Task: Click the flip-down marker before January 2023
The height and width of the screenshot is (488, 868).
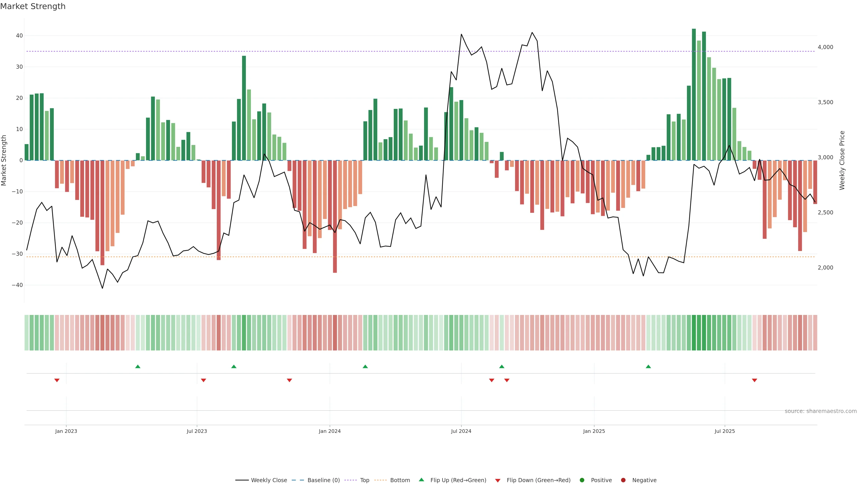Action: tap(57, 380)
